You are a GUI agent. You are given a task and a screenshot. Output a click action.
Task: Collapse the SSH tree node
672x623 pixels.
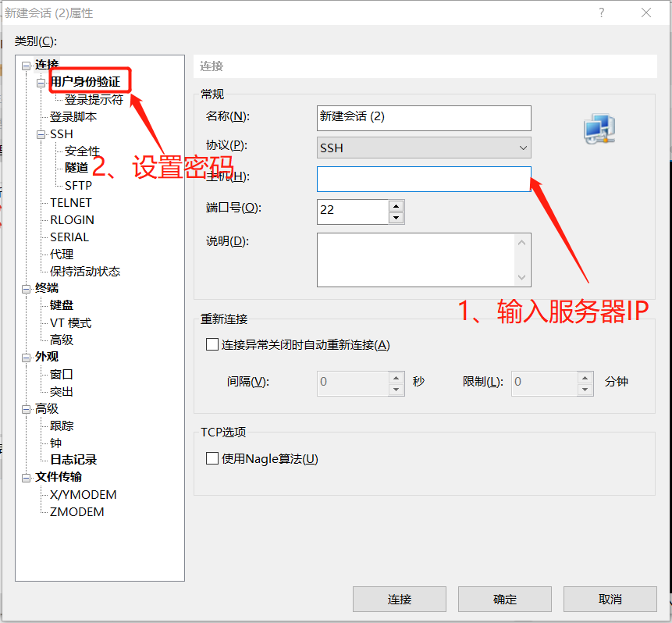[x=41, y=134]
